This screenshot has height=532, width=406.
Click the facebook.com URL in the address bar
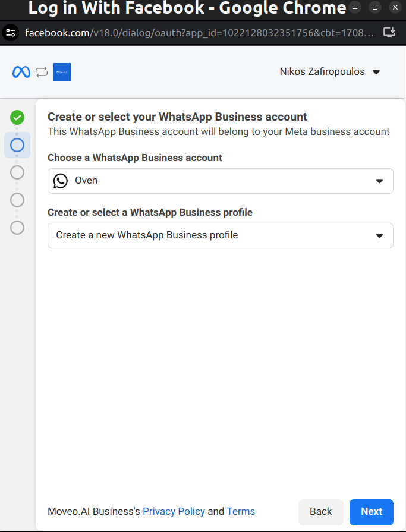point(200,33)
